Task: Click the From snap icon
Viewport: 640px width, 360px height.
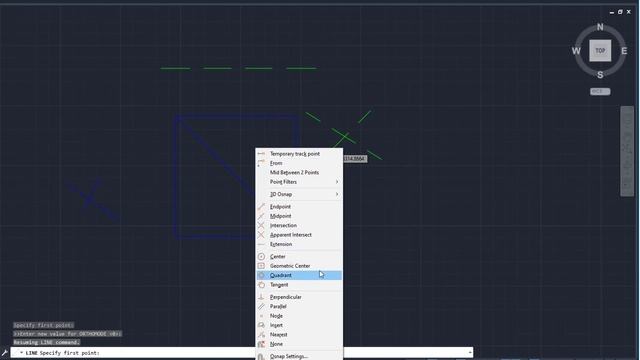Action: (261, 163)
